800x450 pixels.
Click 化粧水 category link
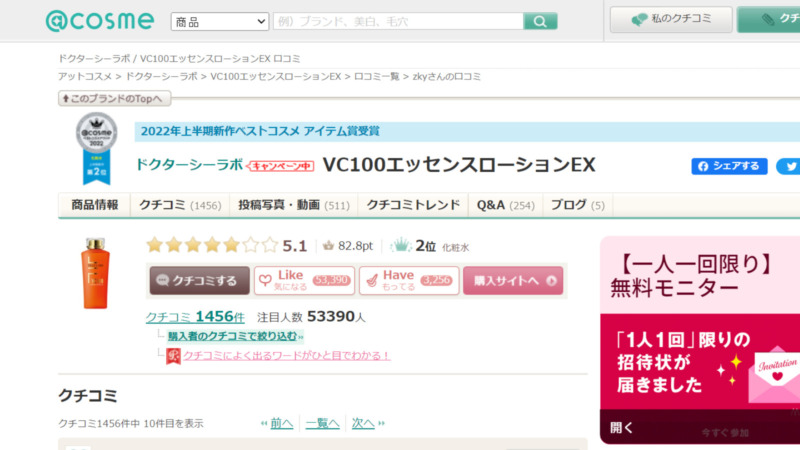[455, 247]
